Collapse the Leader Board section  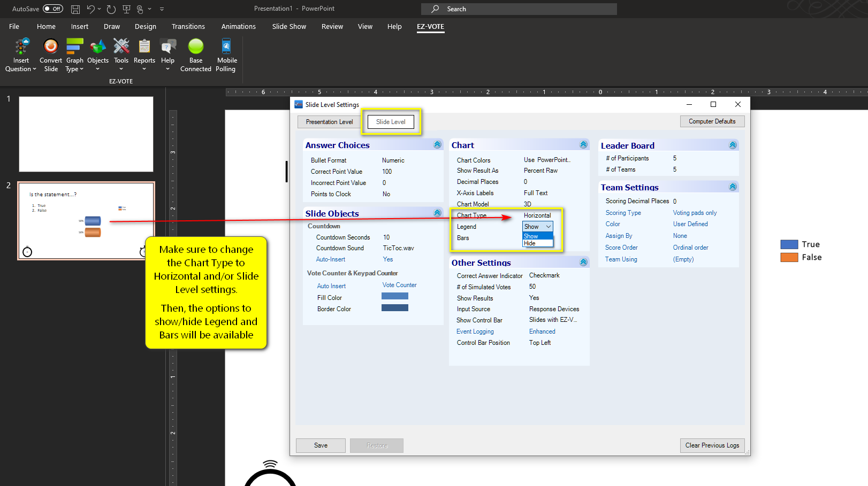click(733, 145)
